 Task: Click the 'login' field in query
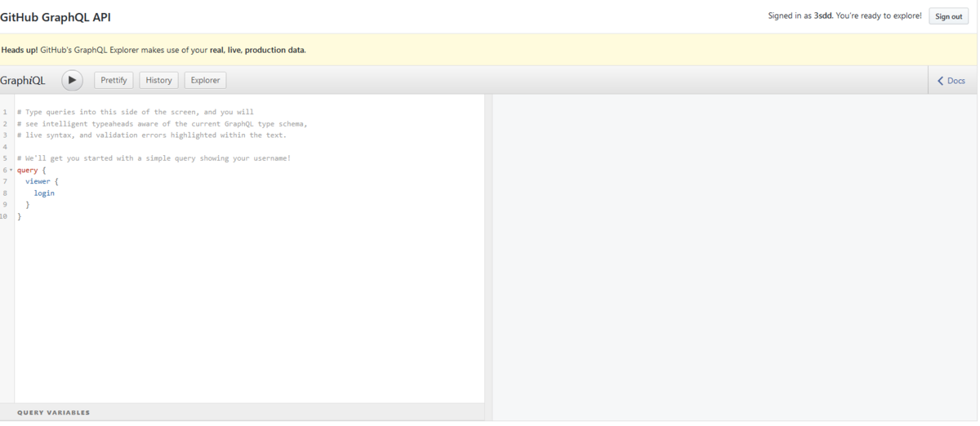44,193
